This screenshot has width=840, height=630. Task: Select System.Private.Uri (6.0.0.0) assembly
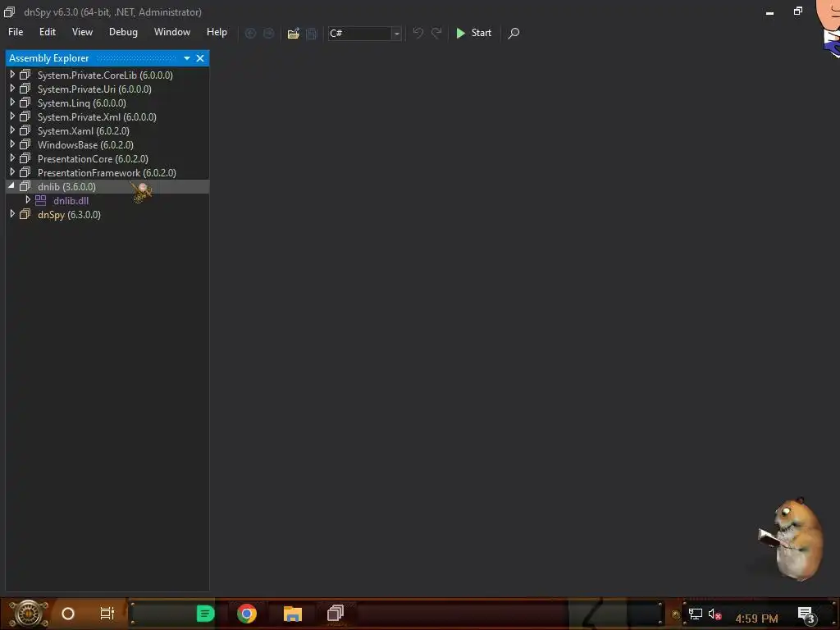pyautogui.click(x=94, y=89)
